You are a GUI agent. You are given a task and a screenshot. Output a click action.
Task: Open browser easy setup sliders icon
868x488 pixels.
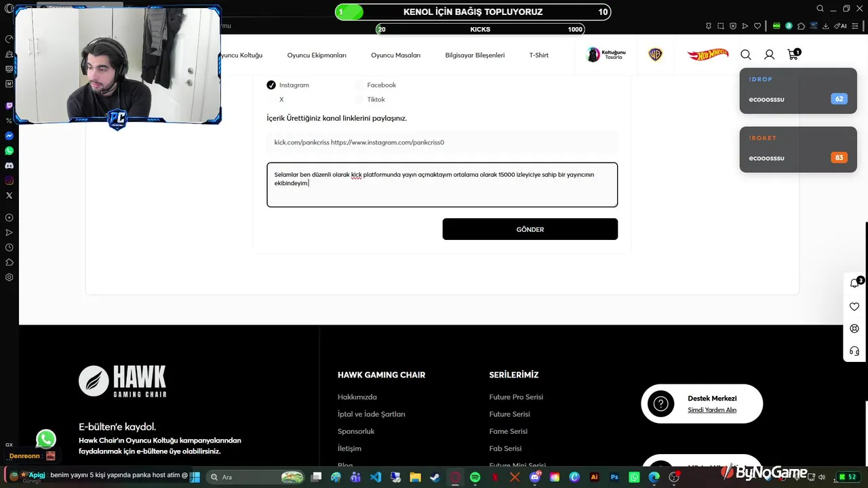point(856,26)
